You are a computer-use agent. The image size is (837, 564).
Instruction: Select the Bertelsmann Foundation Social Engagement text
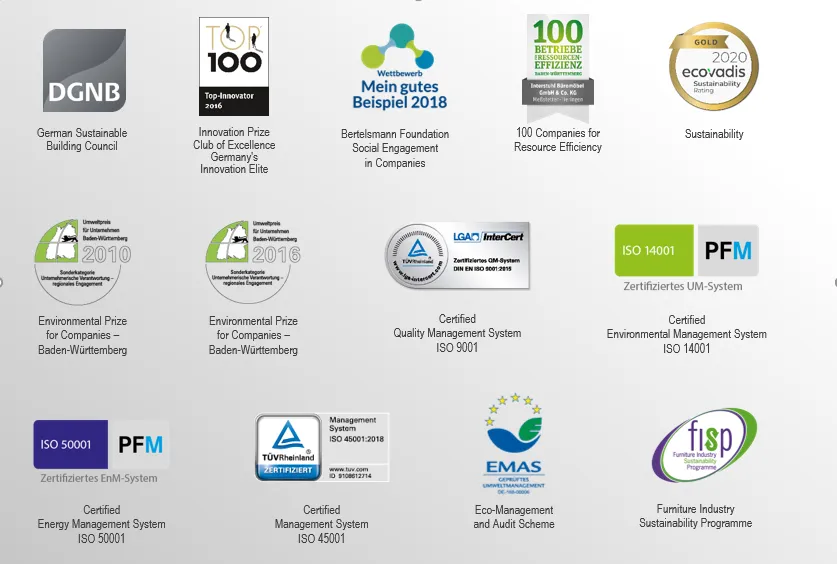click(x=395, y=148)
